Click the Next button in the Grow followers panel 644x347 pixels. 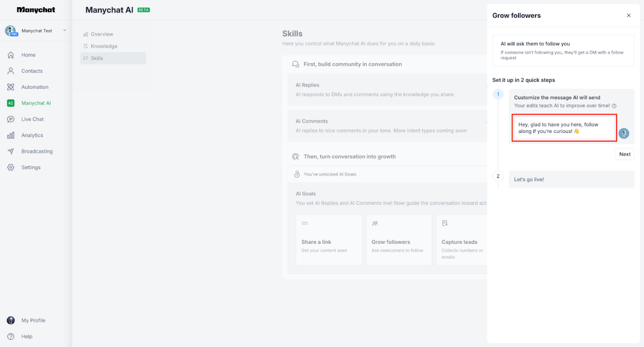(625, 154)
